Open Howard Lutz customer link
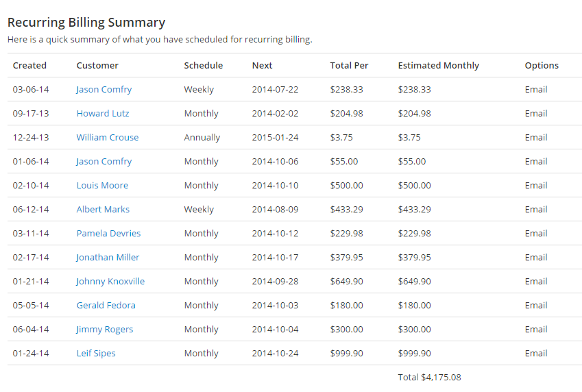This screenshot has height=392, width=582. (x=103, y=113)
